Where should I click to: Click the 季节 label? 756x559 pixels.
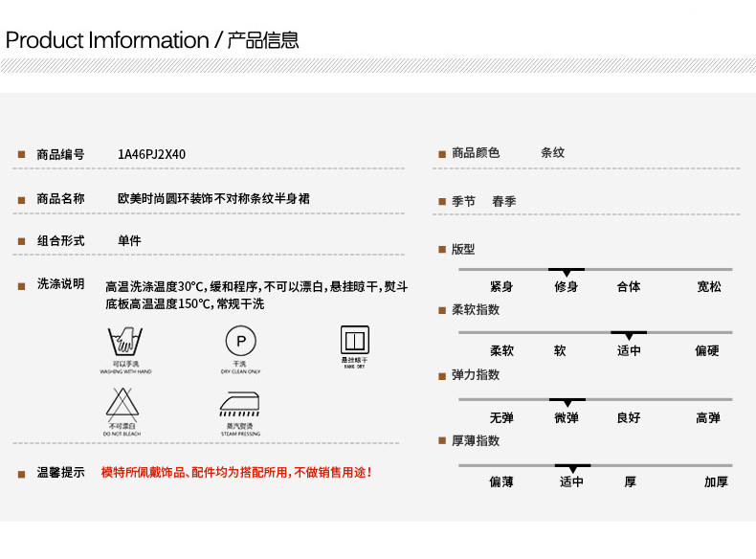(x=463, y=201)
